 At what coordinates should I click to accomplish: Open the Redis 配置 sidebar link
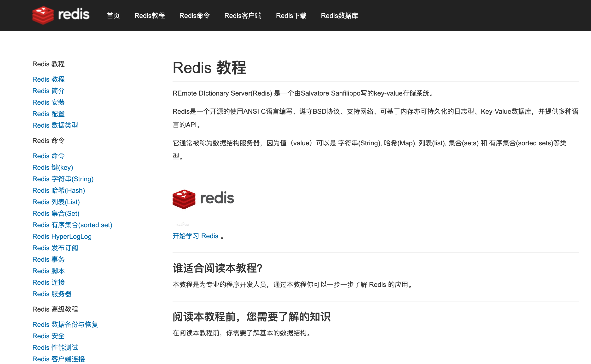point(48,114)
